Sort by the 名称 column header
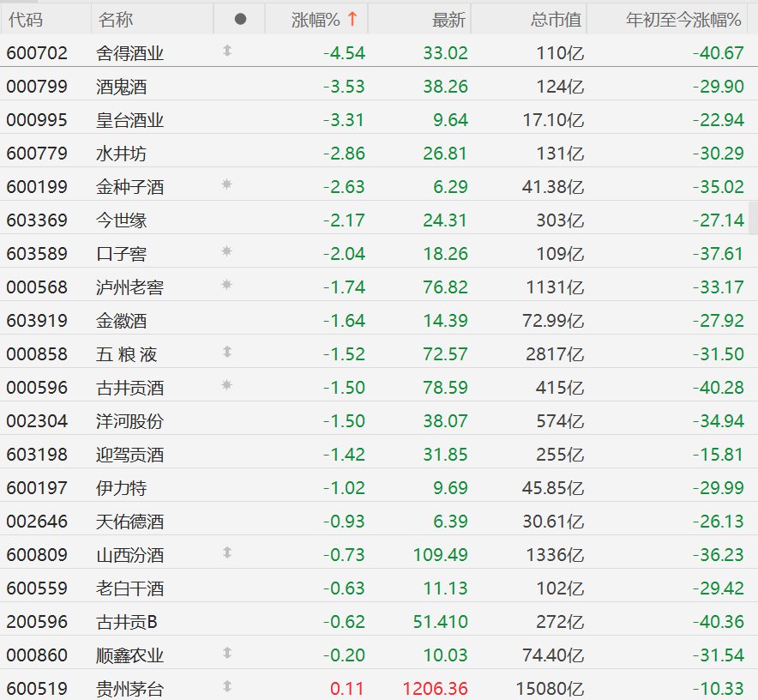This screenshot has height=700, width=758. pyautogui.click(x=116, y=20)
